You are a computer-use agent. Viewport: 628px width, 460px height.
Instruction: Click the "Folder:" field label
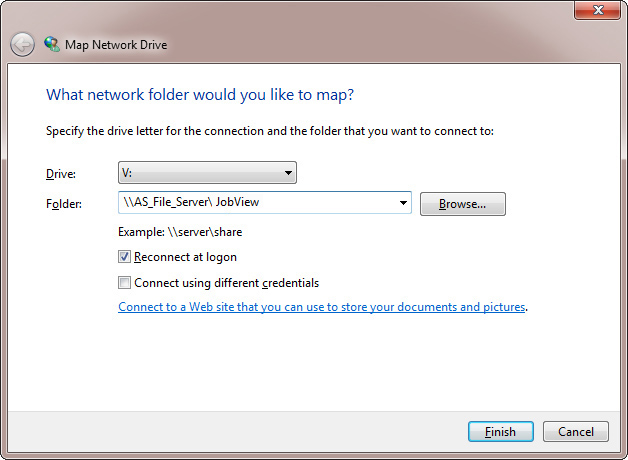(x=63, y=204)
